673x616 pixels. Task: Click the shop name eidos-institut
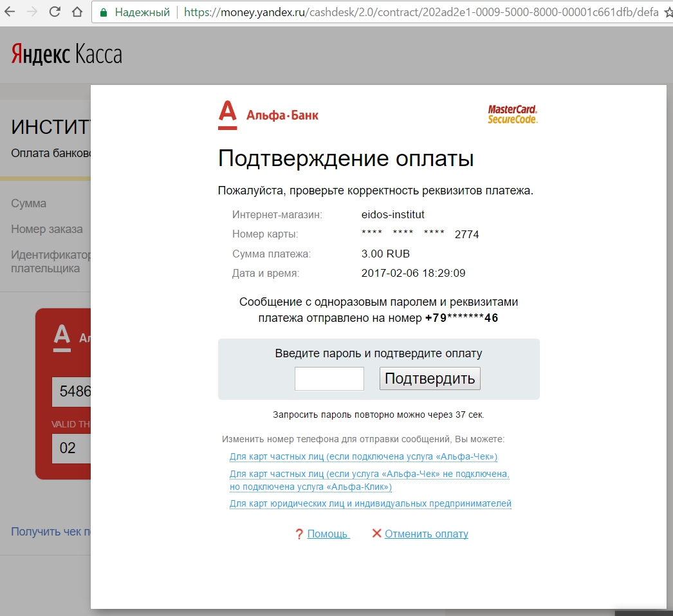pyautogui.click(x=392, y=214)
